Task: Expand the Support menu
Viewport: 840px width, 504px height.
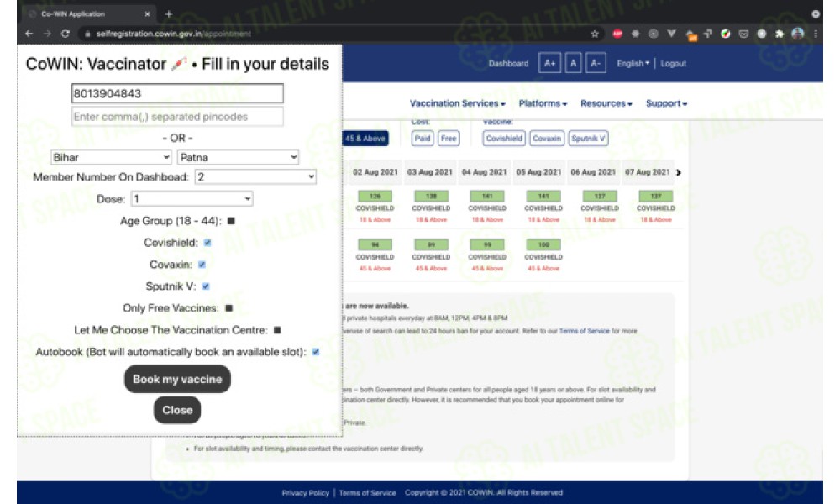Action: click(666, 103)
